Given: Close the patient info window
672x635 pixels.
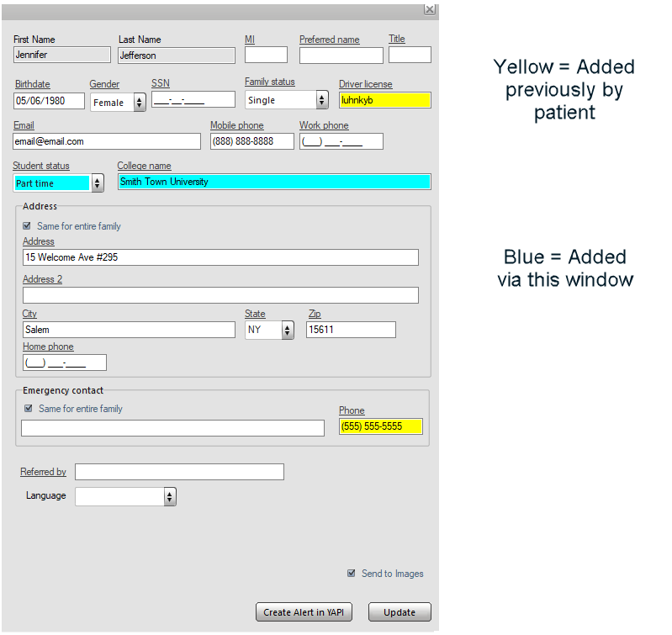Looking at the screenshot, I should [430, 9].
